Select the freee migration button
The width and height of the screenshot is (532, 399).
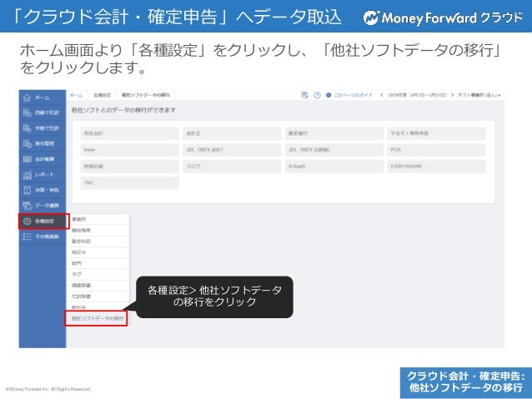point(129,150)
